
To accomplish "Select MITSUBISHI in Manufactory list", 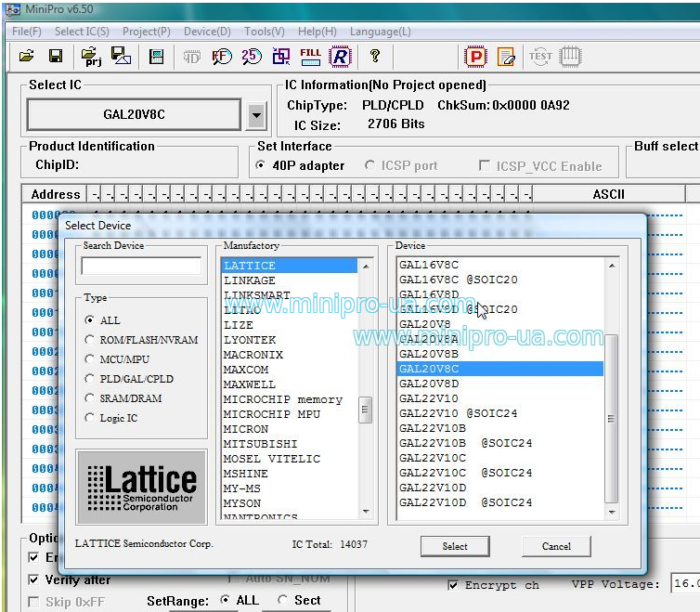I will (x=290, y=444).
